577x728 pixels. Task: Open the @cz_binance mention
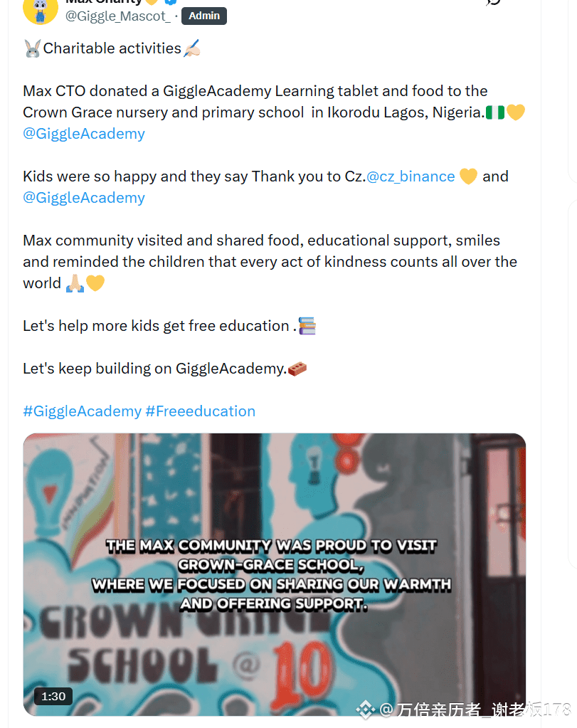tap(411, 176)
